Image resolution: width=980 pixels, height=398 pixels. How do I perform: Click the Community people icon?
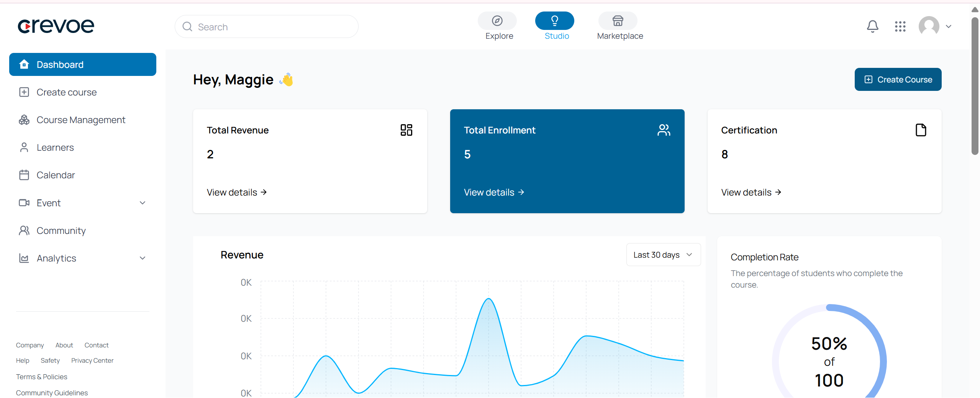pyautogui.click(x=24, y=230)
